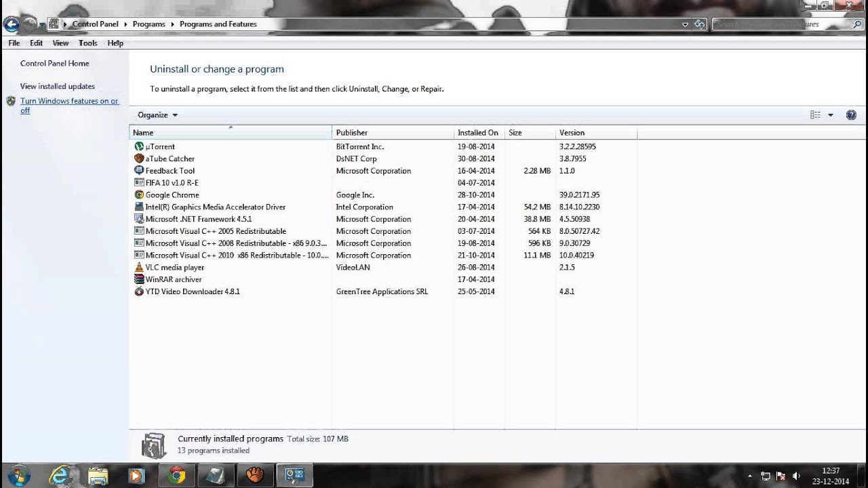
Task: Click the Visual C++ 2010 Redistributable icon
Action: pyautogui.click(x=139, y=256)
